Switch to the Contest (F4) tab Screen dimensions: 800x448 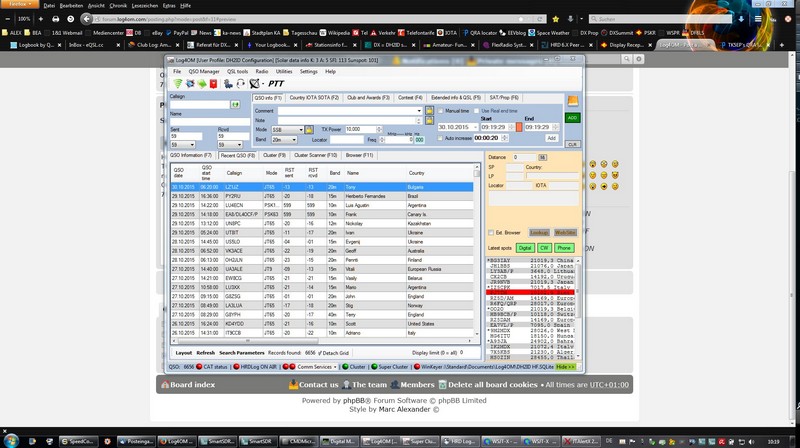(410, 97)
